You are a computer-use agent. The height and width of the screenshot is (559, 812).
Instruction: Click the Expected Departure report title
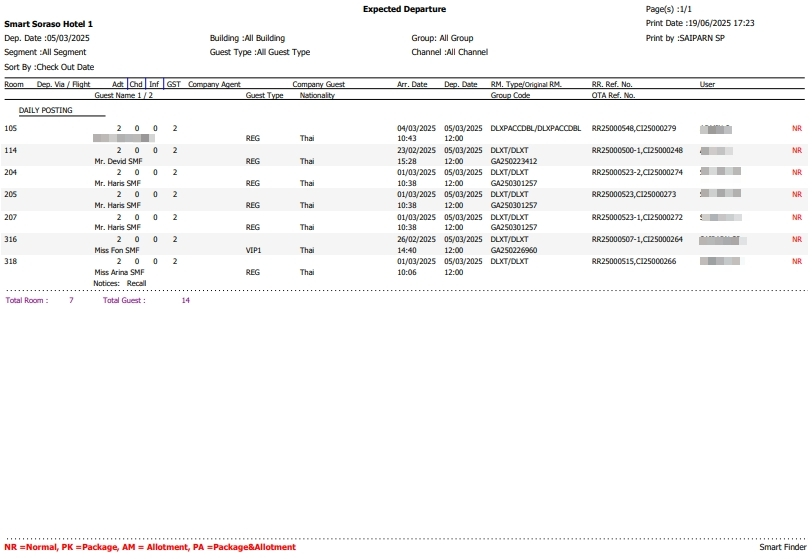point(405,9)
